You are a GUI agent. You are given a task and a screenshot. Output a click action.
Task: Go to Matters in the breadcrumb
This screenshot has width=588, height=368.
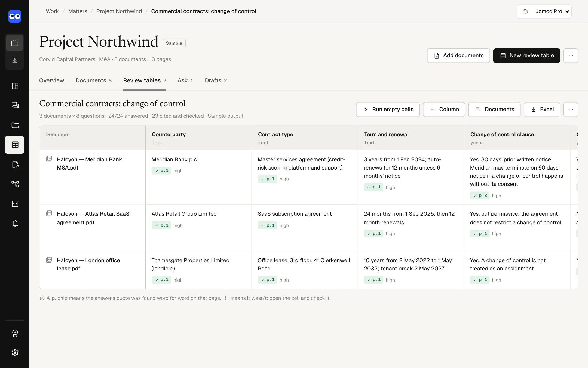tap(78, 11)
